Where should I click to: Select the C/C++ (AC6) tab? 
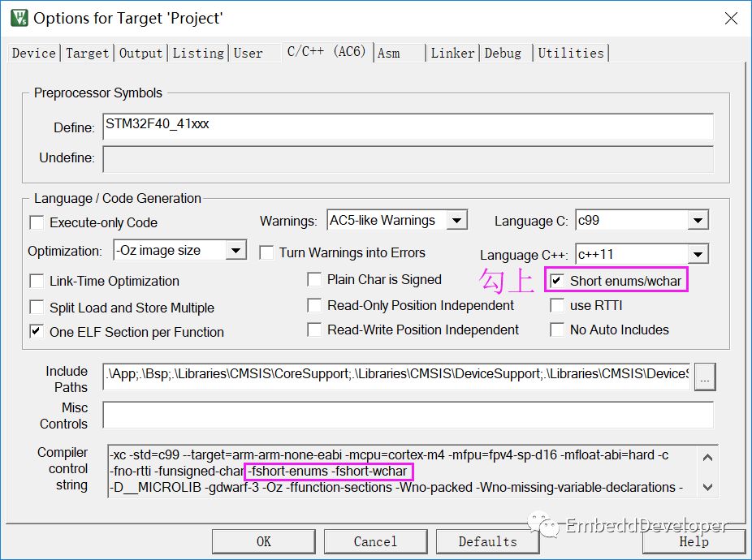[x=326, y=51]
